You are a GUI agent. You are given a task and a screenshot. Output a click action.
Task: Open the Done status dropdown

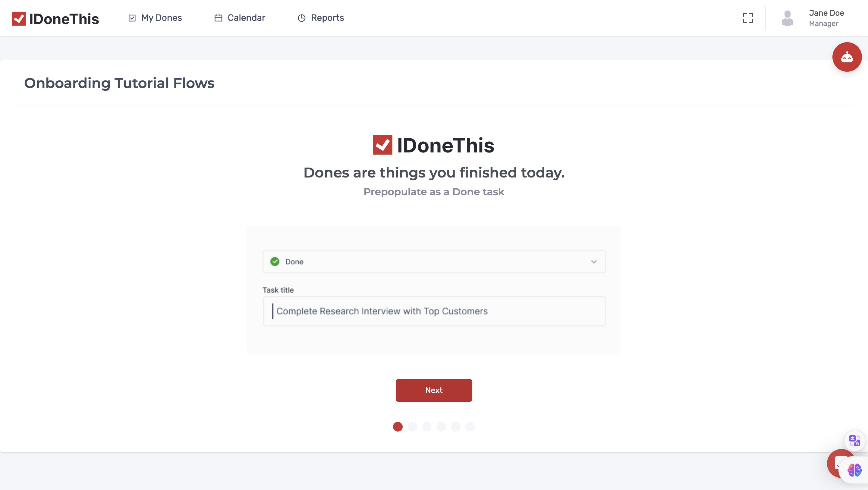[x=434, y=262]
